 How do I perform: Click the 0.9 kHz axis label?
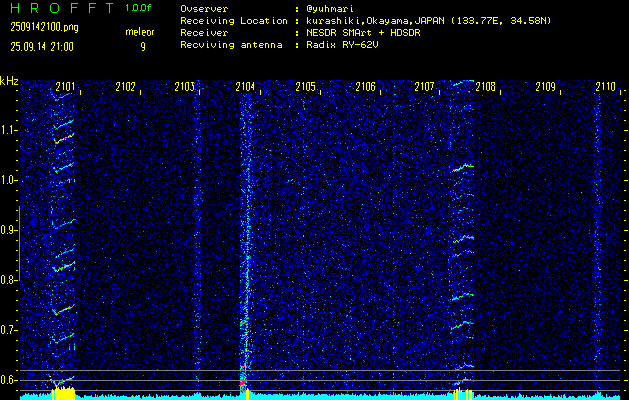point(7,230)
